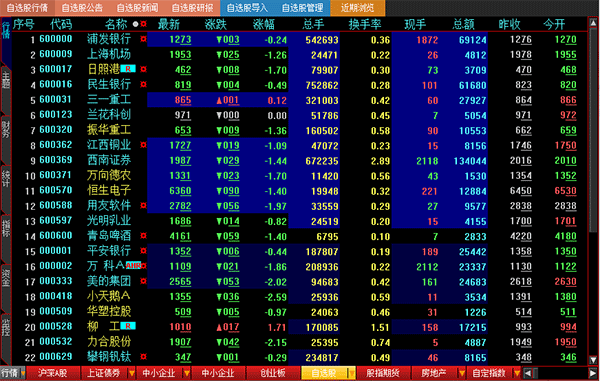Open the 自选股行情 tab

tap(28, 8)
